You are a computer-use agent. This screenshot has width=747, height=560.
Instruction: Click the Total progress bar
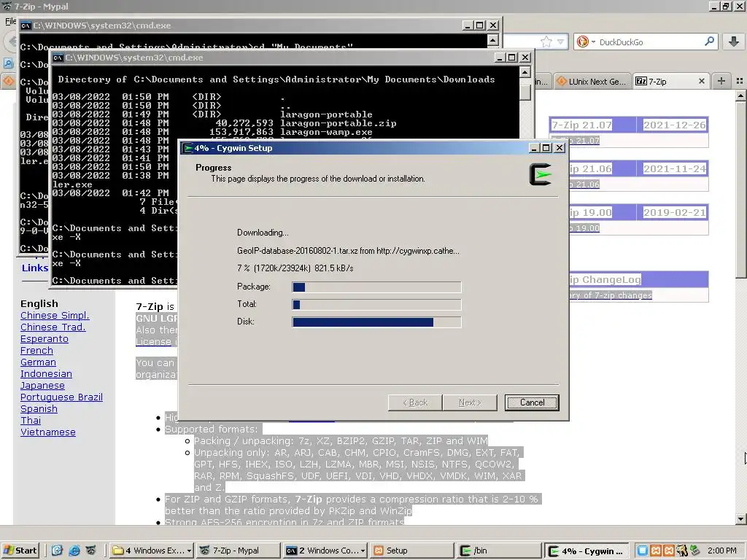pos(376,304)
